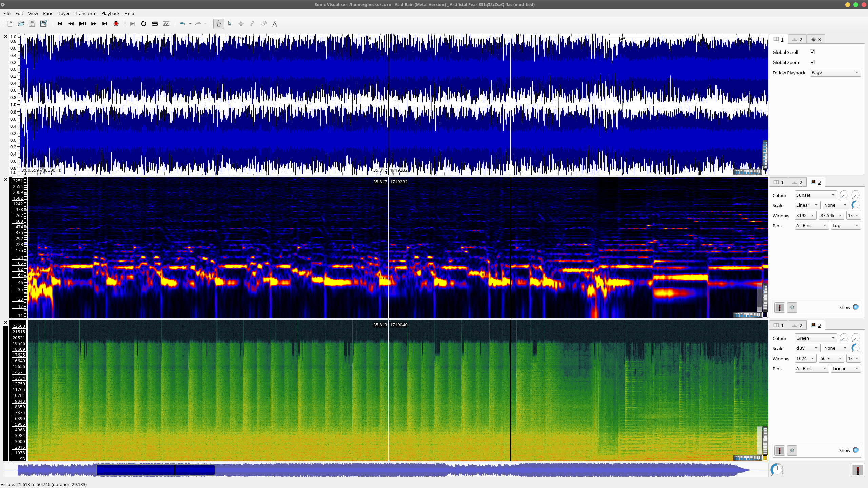Click the Undo arrow
The height and width of the screenshot is (488, 868).
pos(182,24)
